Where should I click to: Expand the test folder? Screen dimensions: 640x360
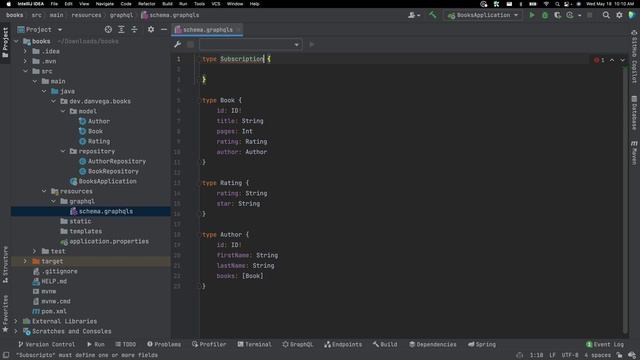coord(35,251)
